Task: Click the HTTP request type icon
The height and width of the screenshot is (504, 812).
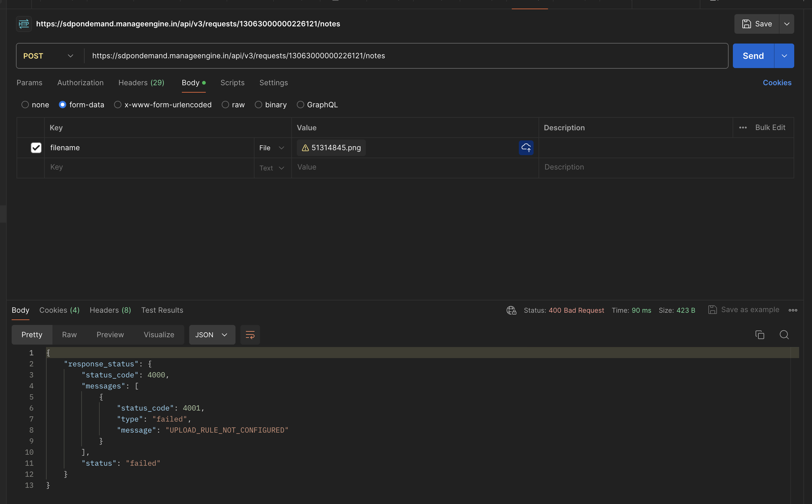Action: coord(24,24)
